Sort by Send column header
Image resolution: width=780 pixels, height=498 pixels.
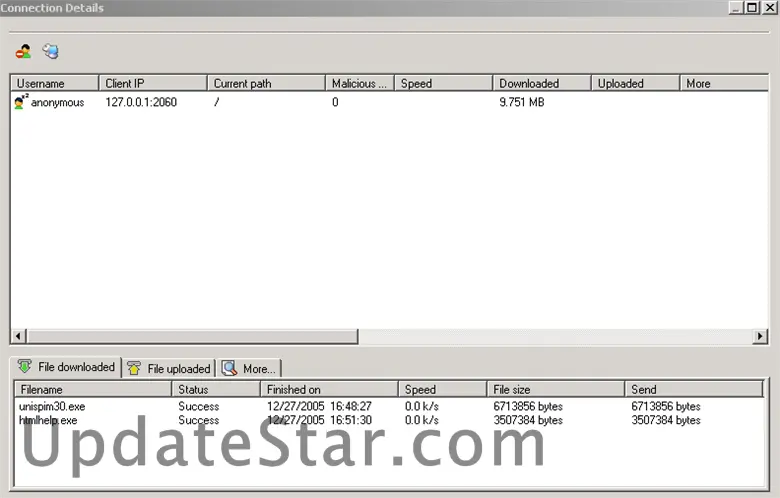click(694, 389)
